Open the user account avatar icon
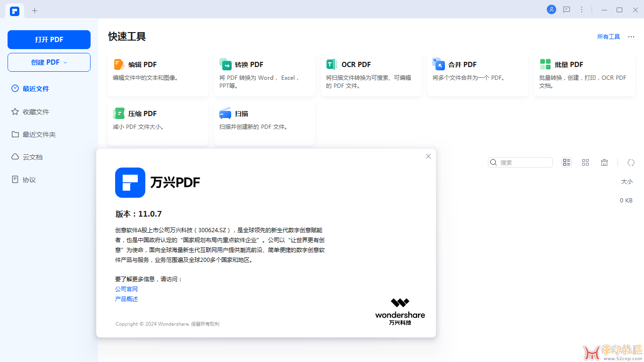644x362 pixels. point(552,9)
